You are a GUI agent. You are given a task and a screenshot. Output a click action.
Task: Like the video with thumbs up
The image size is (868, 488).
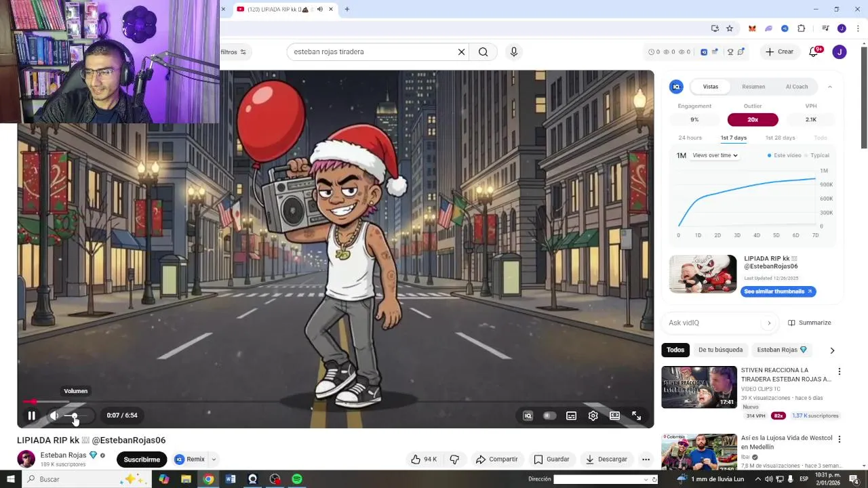(x=423, y=460)
